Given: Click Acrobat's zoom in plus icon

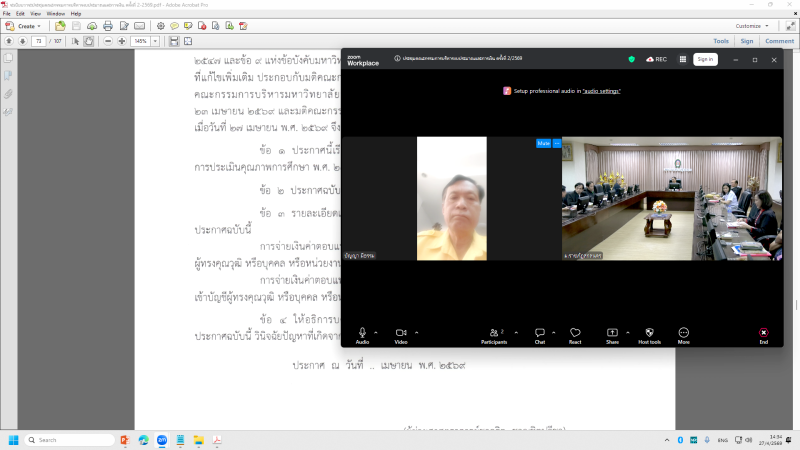Looking at the screenshot, I should click(122, 41).
